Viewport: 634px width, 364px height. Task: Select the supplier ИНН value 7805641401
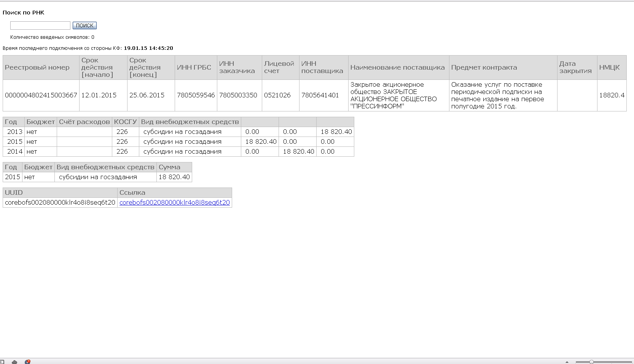(x=320, y=95)
